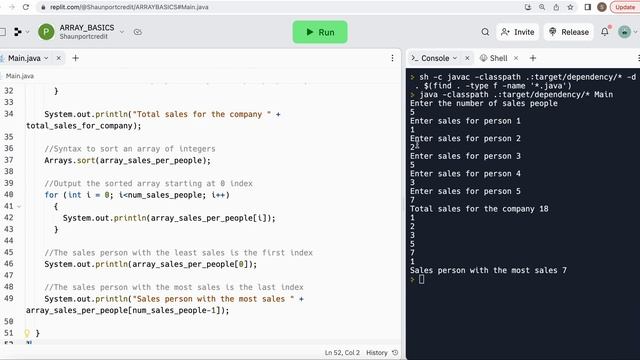This screenshot has width=640, height=360.
Task: Switch to the Console tab
Action: 435,58
